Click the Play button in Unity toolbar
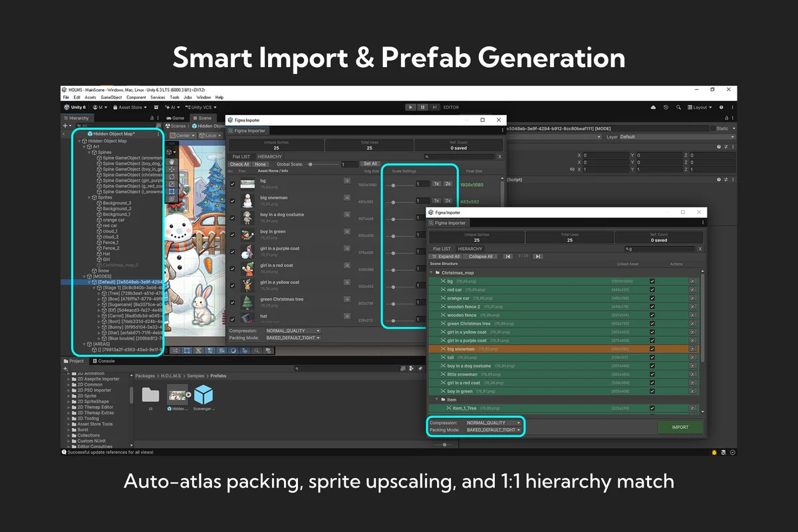 click(411, 107)
